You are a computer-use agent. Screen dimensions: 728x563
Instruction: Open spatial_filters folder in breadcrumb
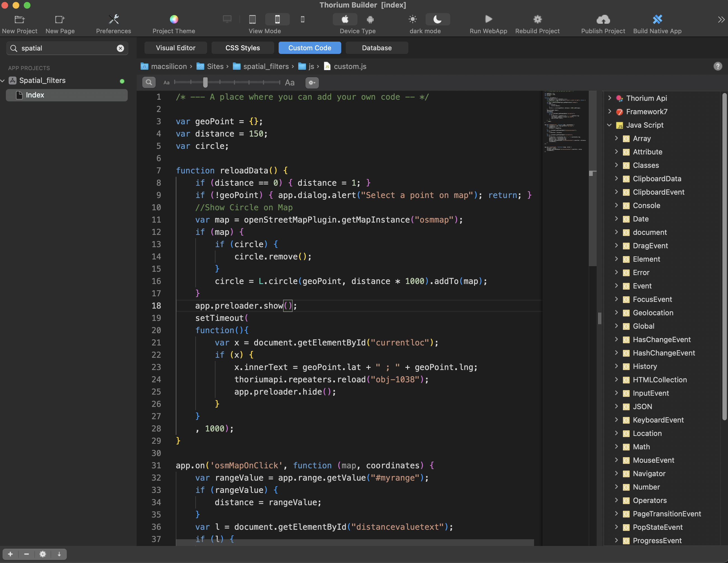click(x=266, y=66)
